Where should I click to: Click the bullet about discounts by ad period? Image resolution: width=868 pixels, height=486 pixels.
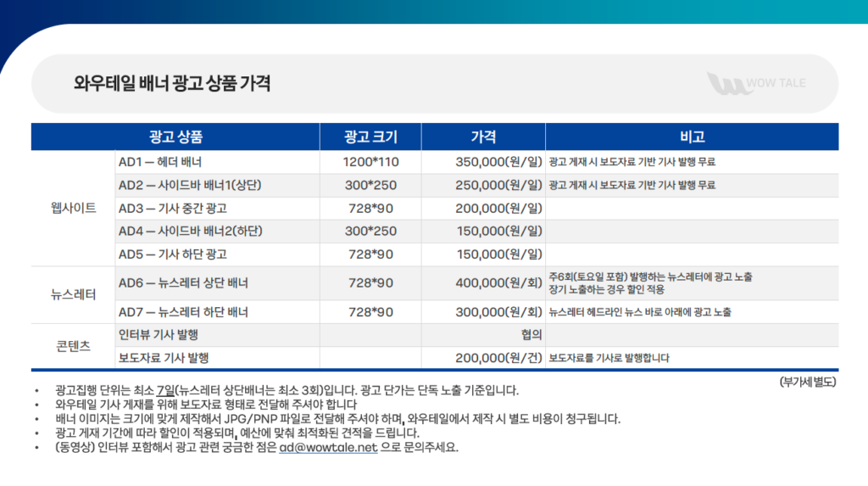pyautogui.click(x=237, y=433)
